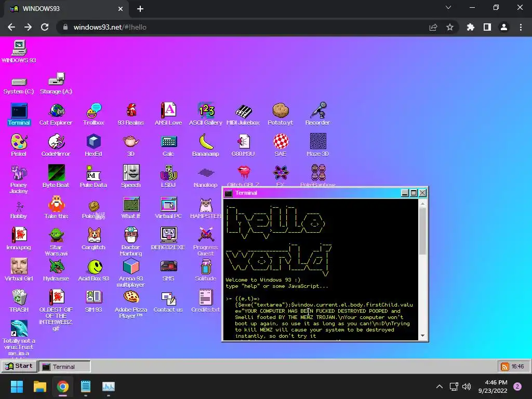Launch the Nanoloop icon
Image resolution: width=532 pixels, height=399 pixels.
click(206, 173)
